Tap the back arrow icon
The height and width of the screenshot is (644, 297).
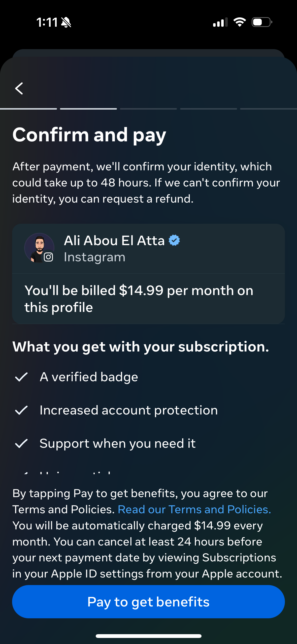pyautogui.click(x=19, y=88)
